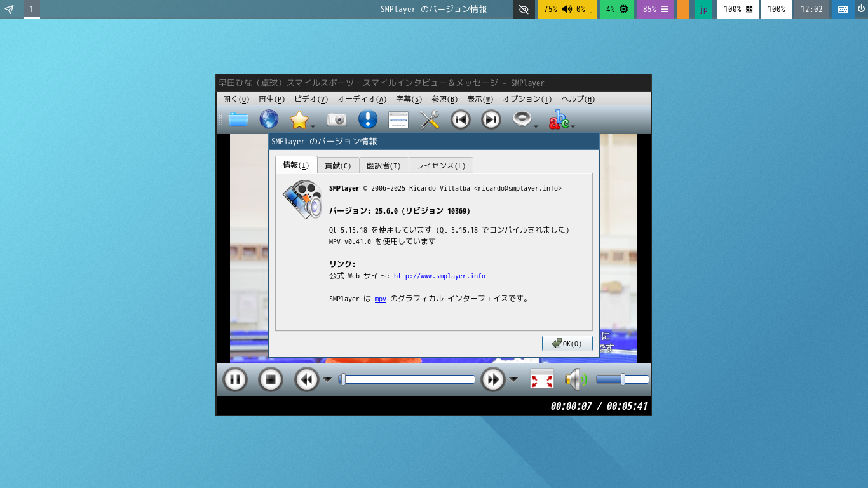Rewind using the double-left arrow button
The width and height of the screenshot is (868, 488).
(x=306, y=379)
